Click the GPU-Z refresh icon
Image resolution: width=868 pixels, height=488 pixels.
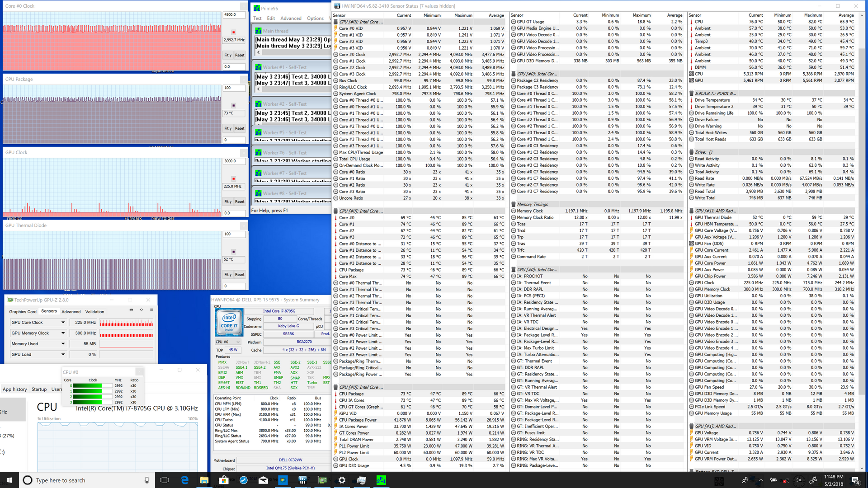coord(142,310)
